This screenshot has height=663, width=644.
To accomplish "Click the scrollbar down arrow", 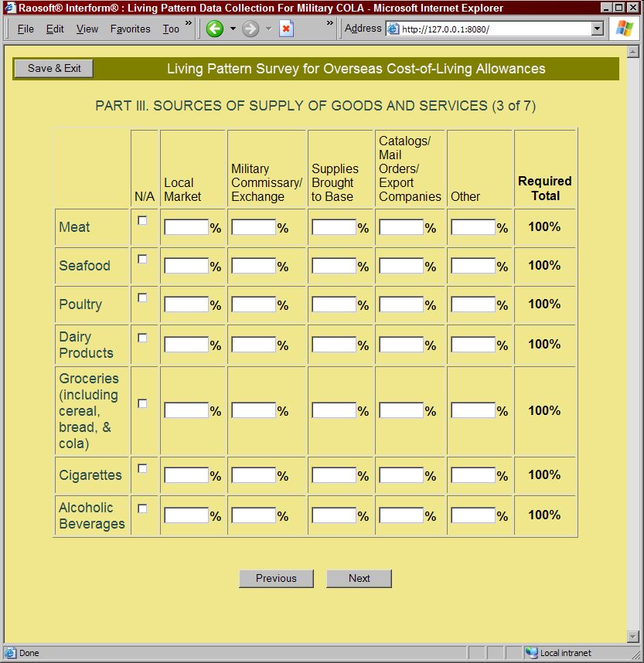I will pos(632,637).
